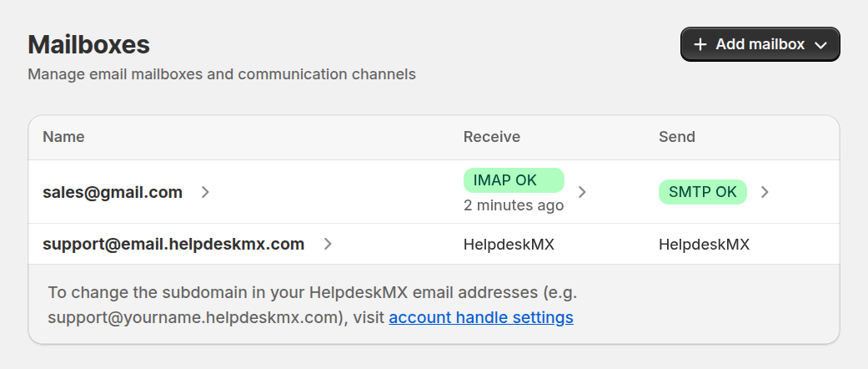Click the Mailboxes page heading
This screenshot has height=369, width=868.
click(88, 43)
